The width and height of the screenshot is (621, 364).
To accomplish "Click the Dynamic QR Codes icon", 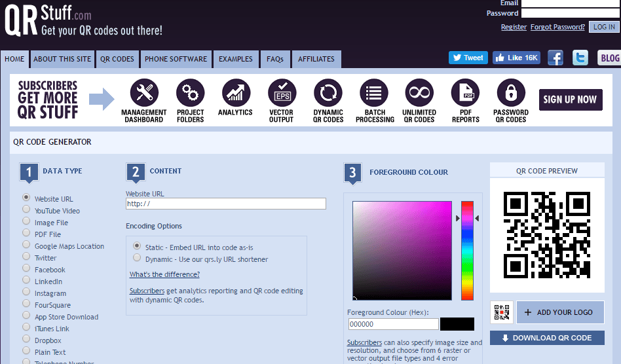I will [328, 93].
